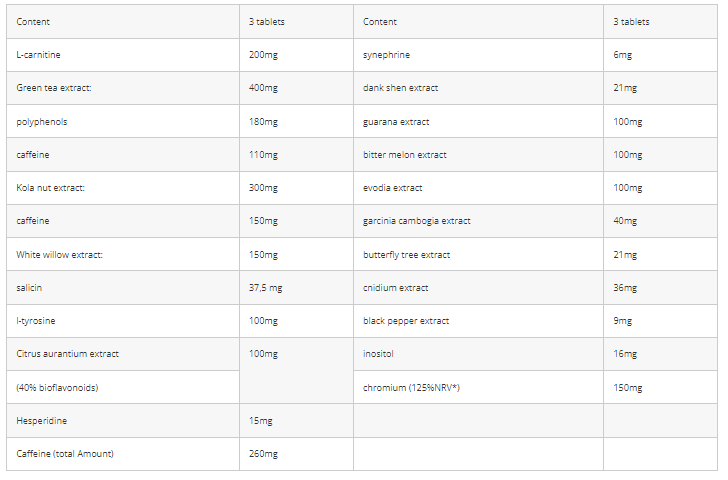Screen dimensions: 728x480
Task: Click the chromium (125%NRV*) label
Action: tap(411, 388)
